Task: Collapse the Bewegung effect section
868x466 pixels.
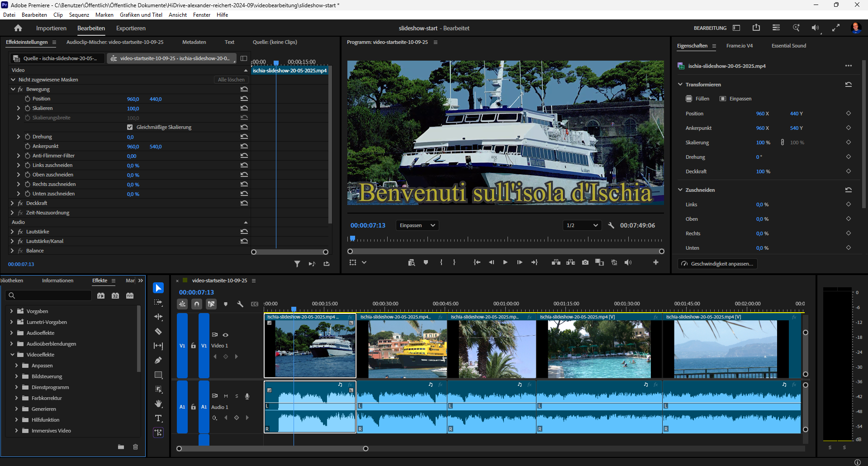Action: tap(13, 89)
